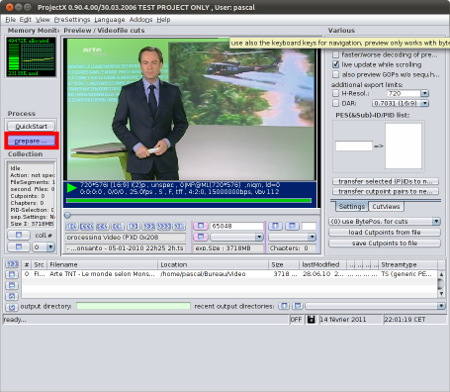Tick the H-Resol. export limit checkbox
This screenshot has height=392, width=450.
pos(336,93)
